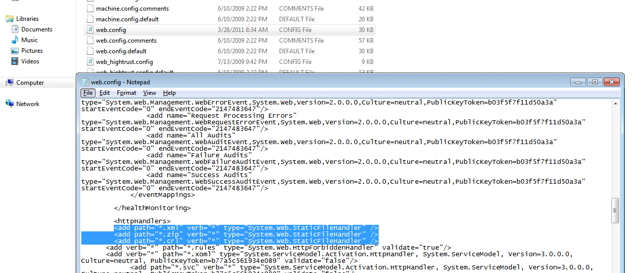The height and width of the screenshot is (273, 644).
Task: Click the web.config.comments file icon
Action: 90,41
